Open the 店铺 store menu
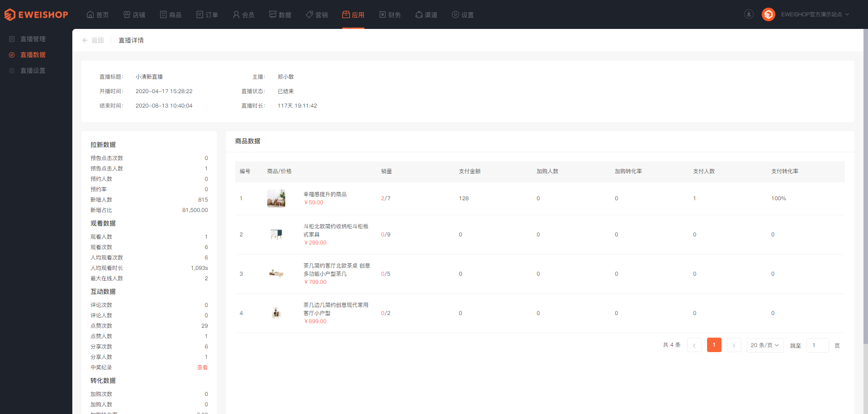 point(134,14)
